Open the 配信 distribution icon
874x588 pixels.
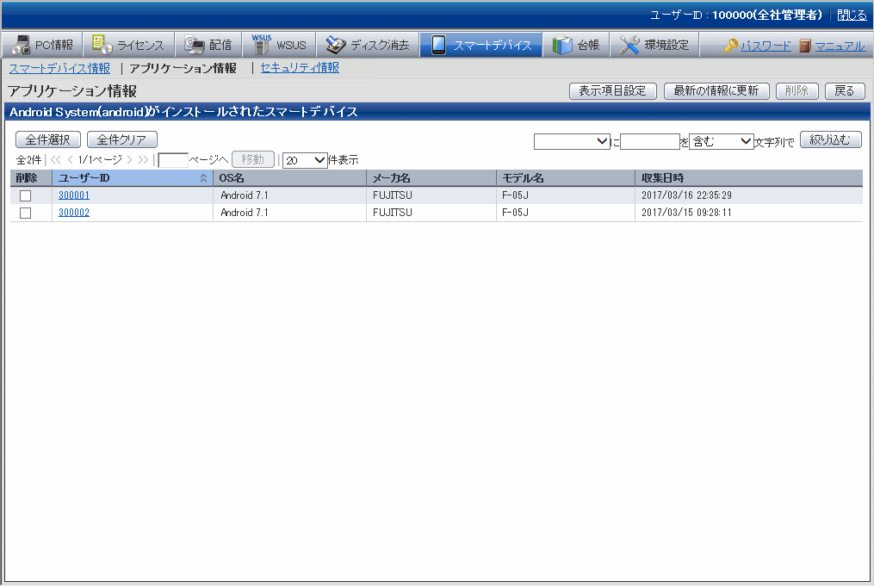pos(194,45)
